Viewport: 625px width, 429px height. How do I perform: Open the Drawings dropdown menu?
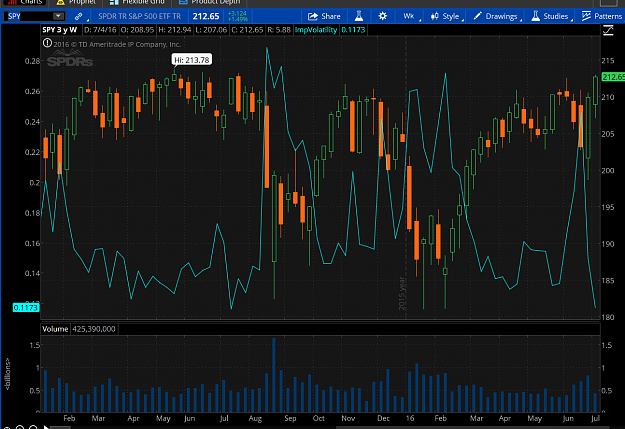(496, 16)
